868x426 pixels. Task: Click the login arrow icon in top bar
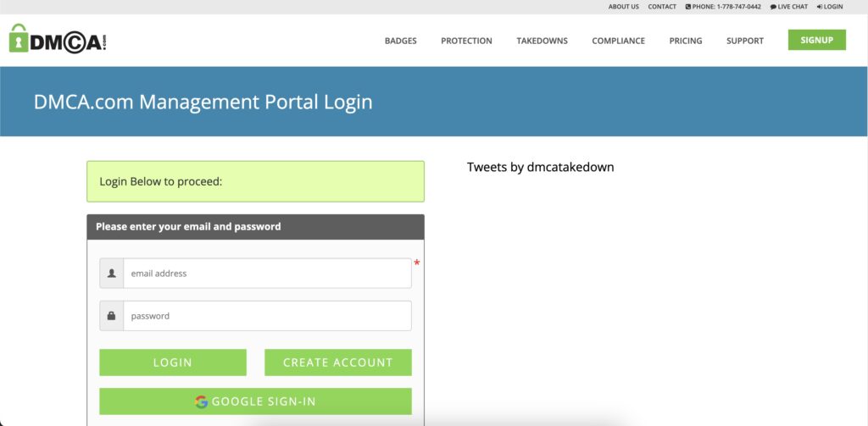pyautogui.click(x=820, y=7)
